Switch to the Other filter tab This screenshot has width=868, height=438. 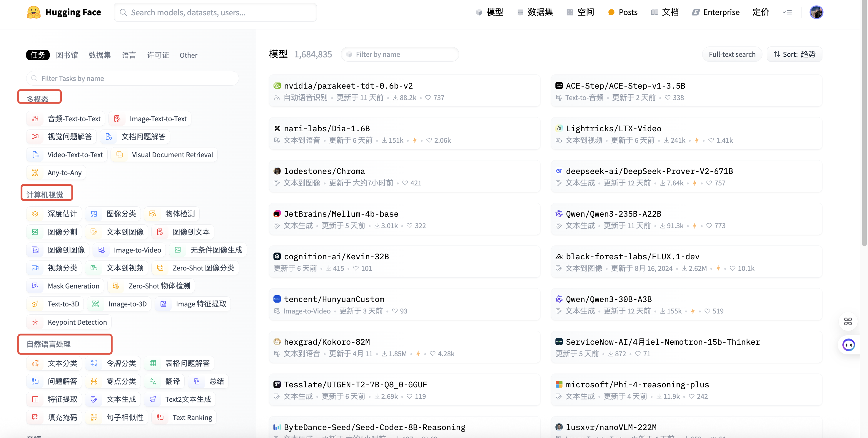188,55
